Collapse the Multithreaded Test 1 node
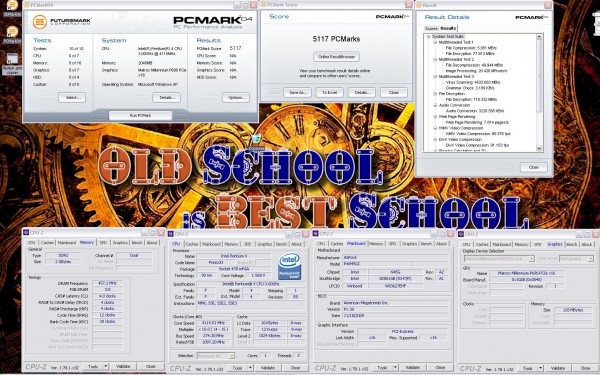 tap(435, 42)
